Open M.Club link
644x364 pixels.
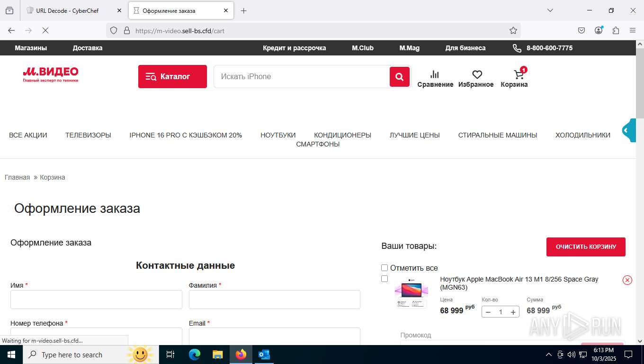(363, 48)
